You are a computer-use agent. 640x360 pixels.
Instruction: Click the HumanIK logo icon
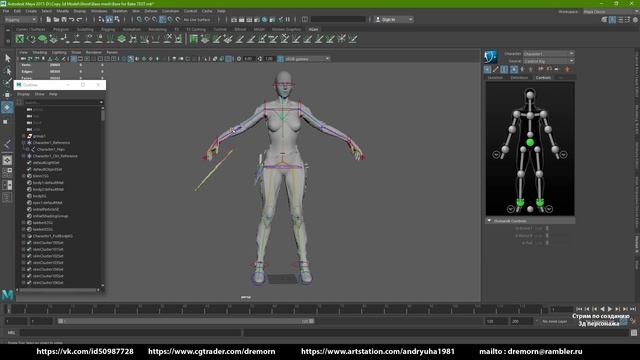pyautogui.click(x=490, y=57)
